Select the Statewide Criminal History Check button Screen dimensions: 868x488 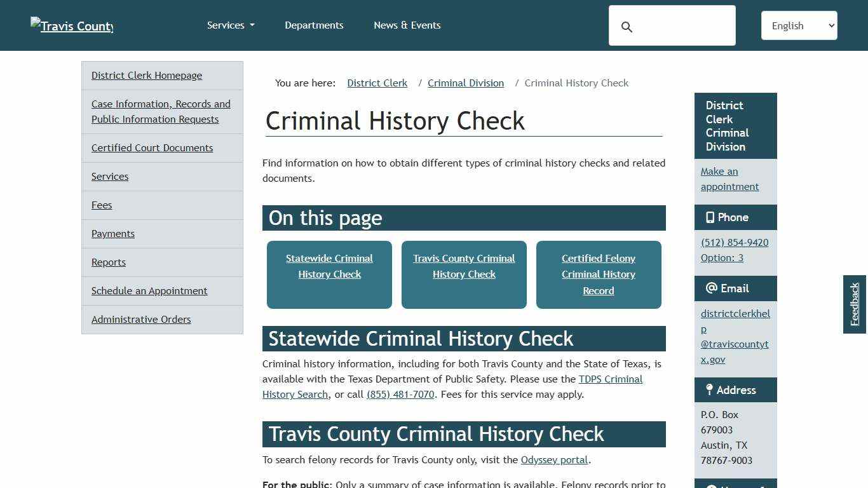[x=329, y=274]
